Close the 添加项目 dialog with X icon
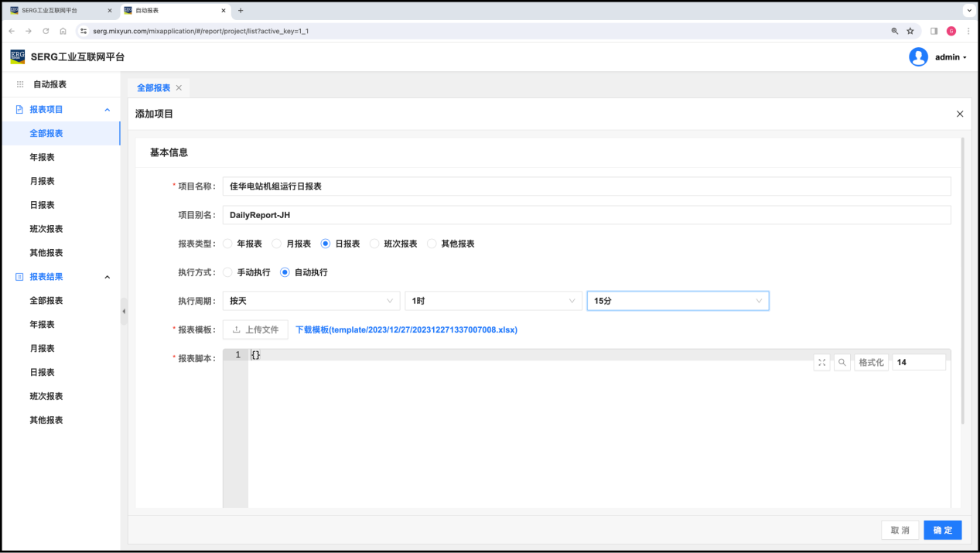Viewport: 980px width, 553px height. tap(960, 114)
